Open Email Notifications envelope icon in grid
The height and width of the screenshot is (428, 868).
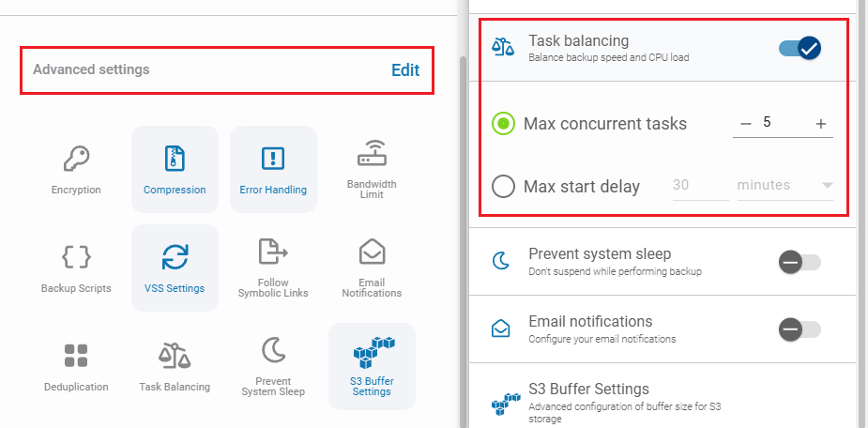pos(372,252)
